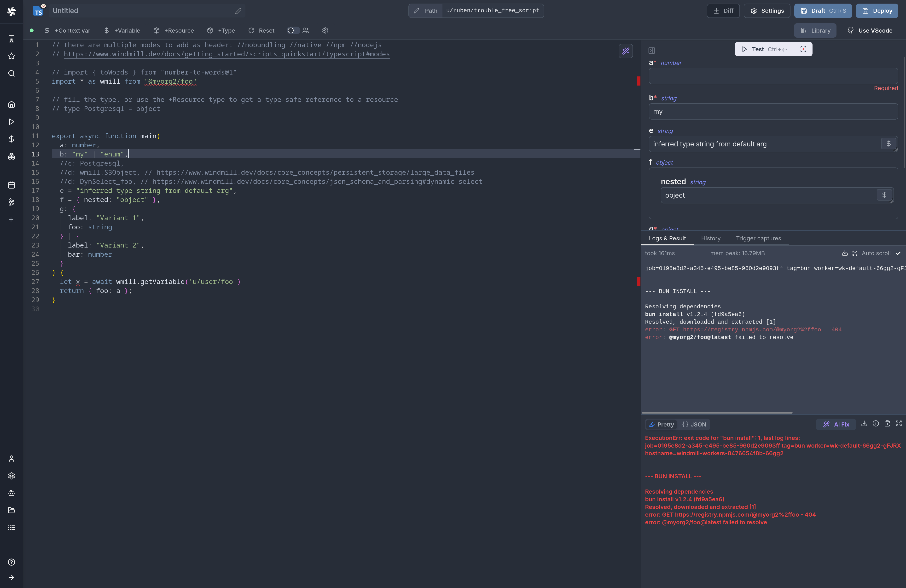The width and height of the screenshot is (906, 588).
Task: Open the Trigger captures tab
Action: click(x=758, y=238)
